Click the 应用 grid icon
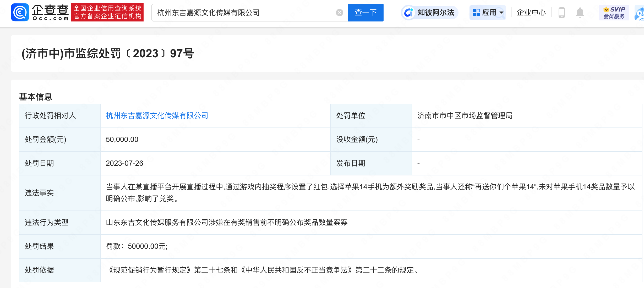 (476, 13)
